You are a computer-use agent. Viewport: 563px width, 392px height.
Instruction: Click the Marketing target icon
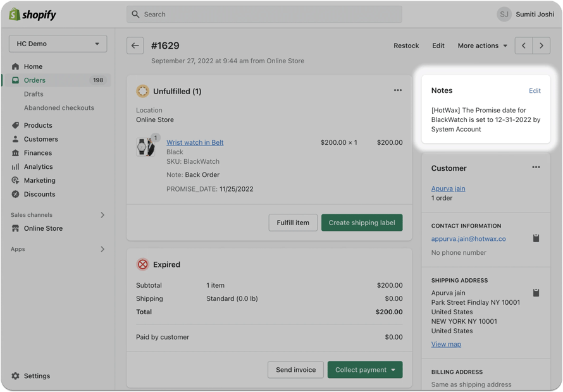[15, 180]
